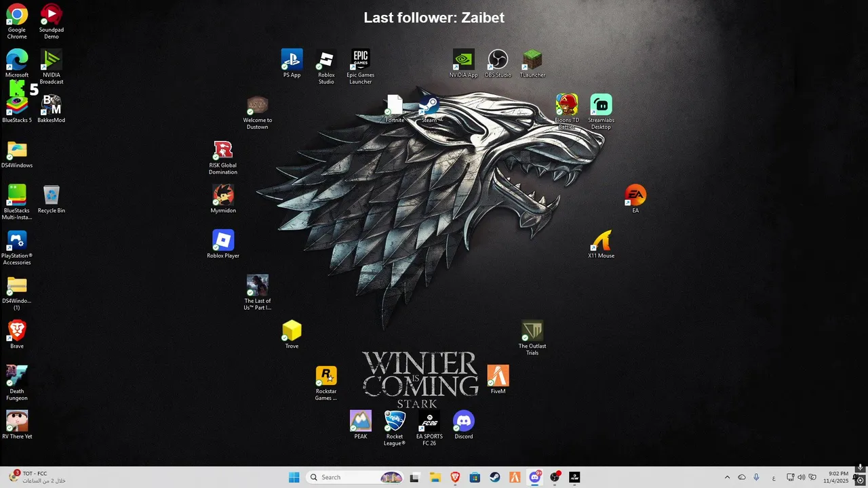Open the Windows Start menu
Image resolution: width=868 pixels, height=488 pixels.
point(294,477)
